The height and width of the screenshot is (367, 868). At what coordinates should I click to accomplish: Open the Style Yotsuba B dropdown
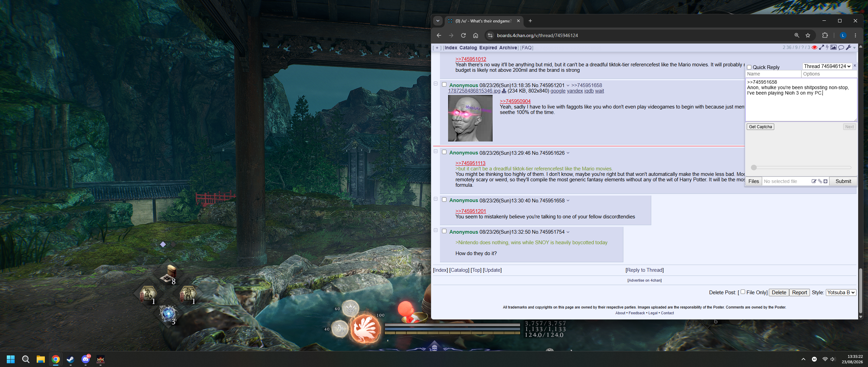[841, 293]
